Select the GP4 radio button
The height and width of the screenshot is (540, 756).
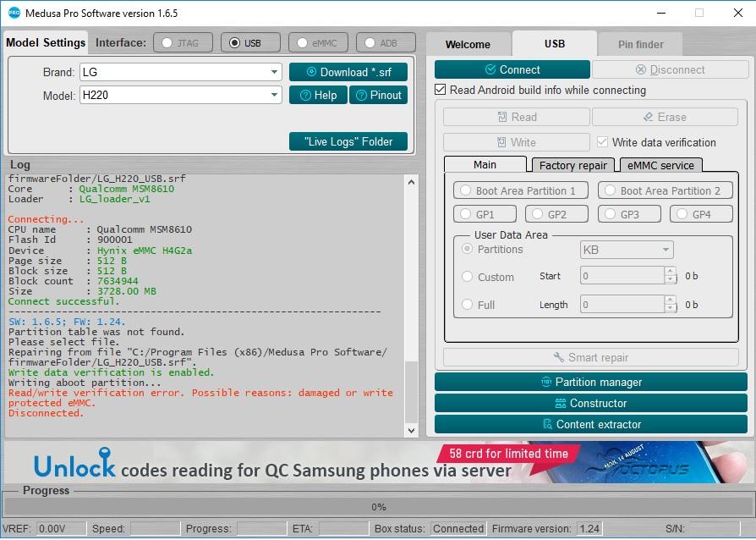coord(682,214)
